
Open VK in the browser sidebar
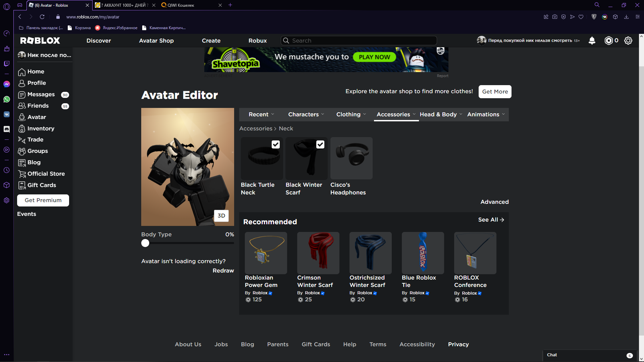pos(7,114)
